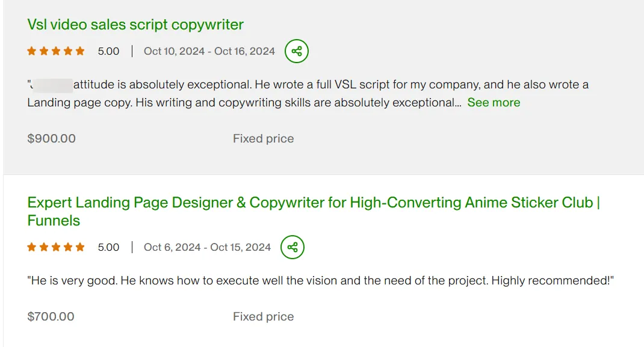Select the 5.00 score beside Oct 10 dates

[108, 51]
